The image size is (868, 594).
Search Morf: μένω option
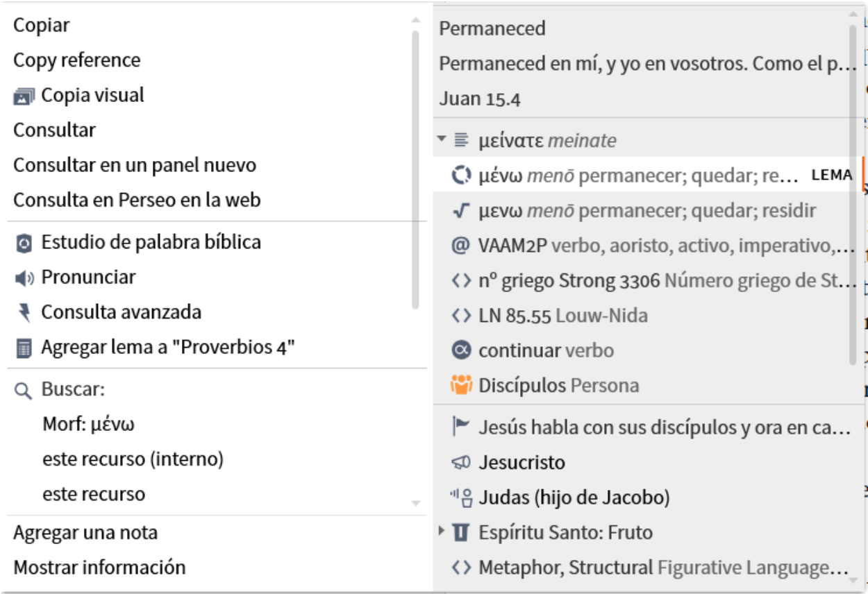pos(89,424)
